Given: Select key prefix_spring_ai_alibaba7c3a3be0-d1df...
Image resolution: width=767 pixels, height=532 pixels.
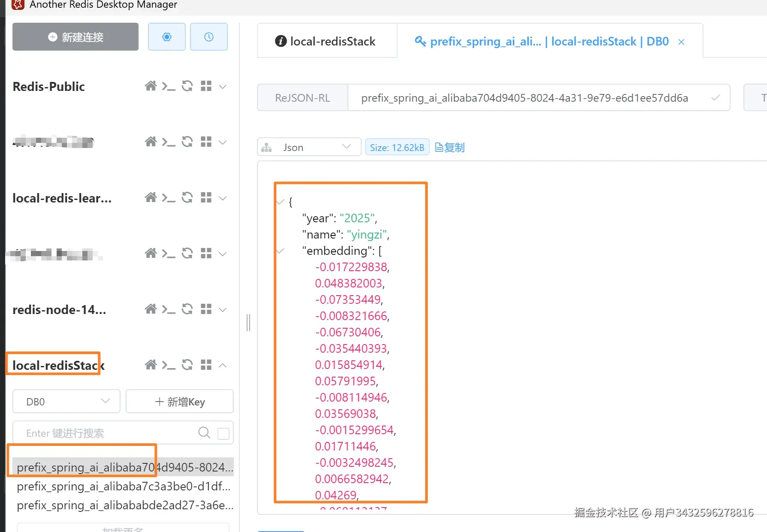Looking at the screenshot, I should 124,486.
